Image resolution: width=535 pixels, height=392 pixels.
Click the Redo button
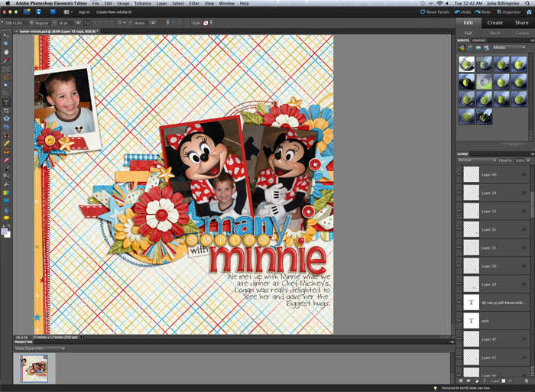coord(482,12)
